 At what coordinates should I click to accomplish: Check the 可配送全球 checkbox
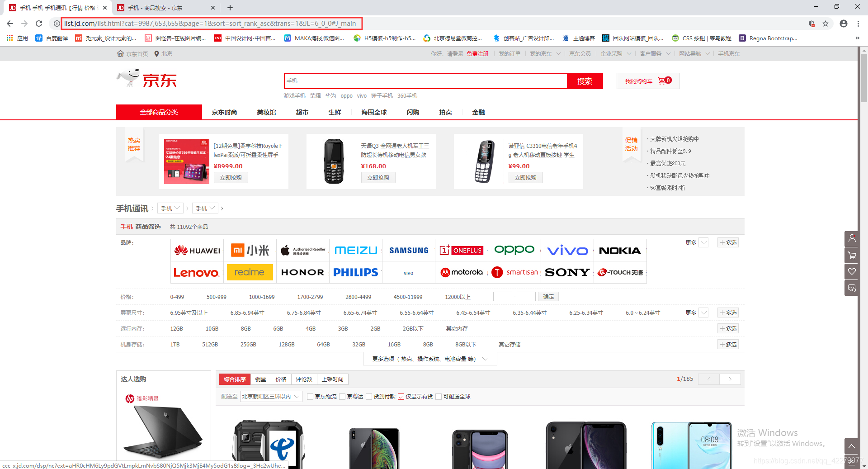point(439,397)
